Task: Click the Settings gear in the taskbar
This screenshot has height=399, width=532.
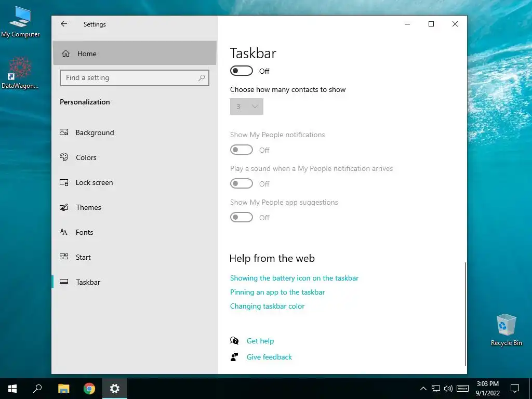Action: pos(115,389)
